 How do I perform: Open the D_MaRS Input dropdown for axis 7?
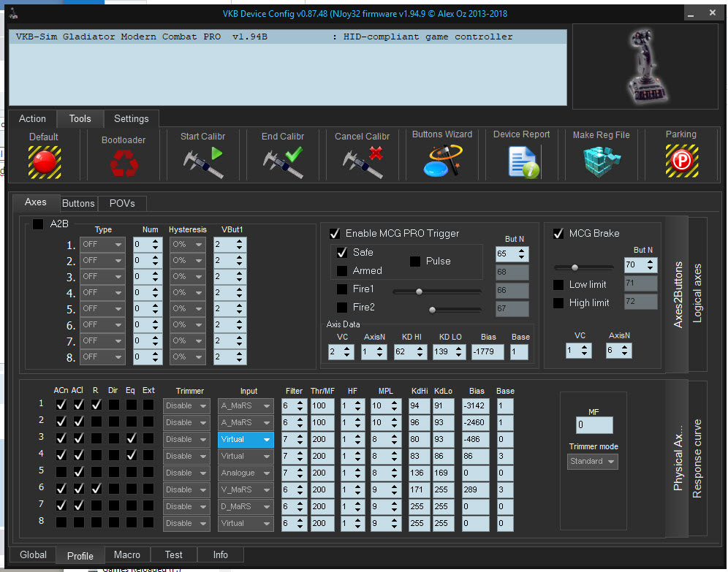click(246, 506)
